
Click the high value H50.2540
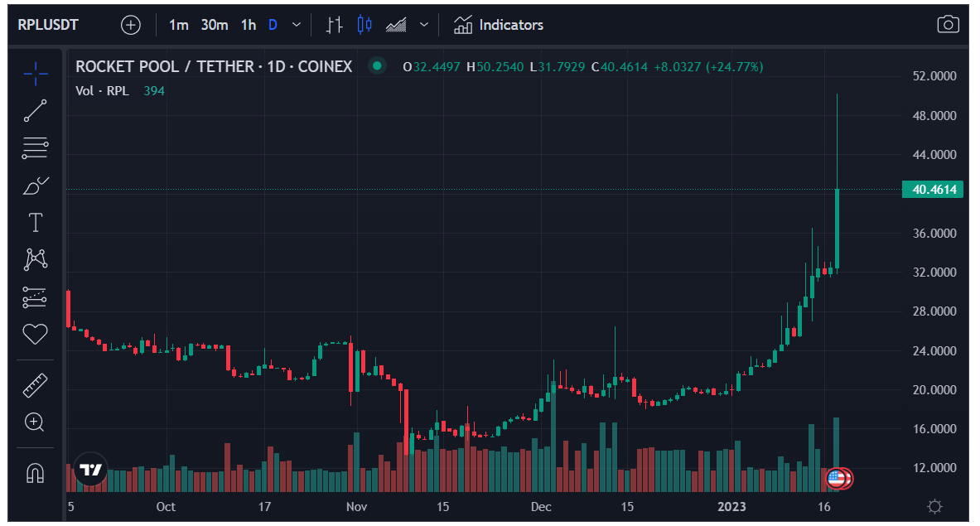(495, 67)
